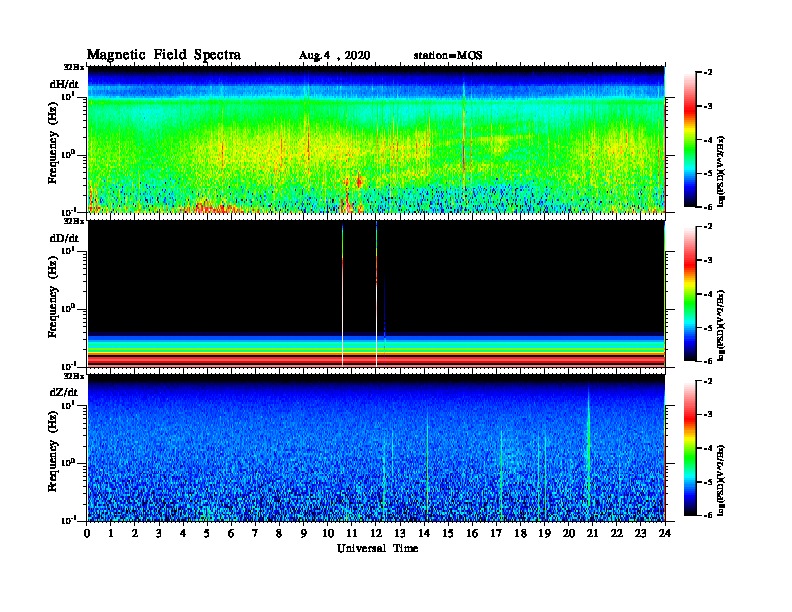The height and width of the screenshot is (612, 792).
Task: Click the 10^1 frequency tick of dH/dt panel
Action: click(x=68, y=96)
